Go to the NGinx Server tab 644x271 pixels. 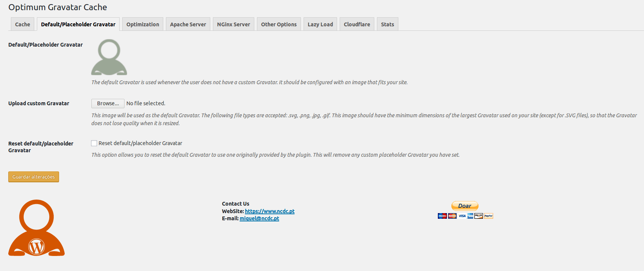(234, 24)
